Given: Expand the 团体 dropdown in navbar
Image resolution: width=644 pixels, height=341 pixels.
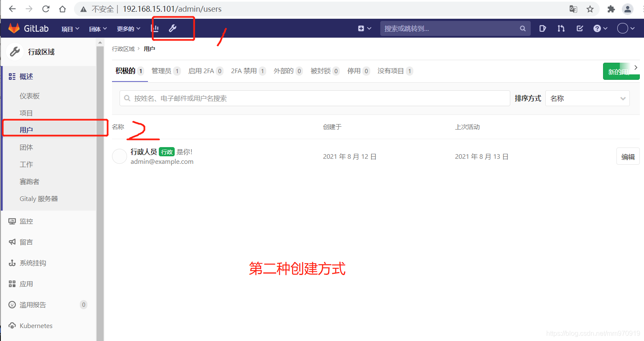Looking at the screenshot, I should [98, 29].
